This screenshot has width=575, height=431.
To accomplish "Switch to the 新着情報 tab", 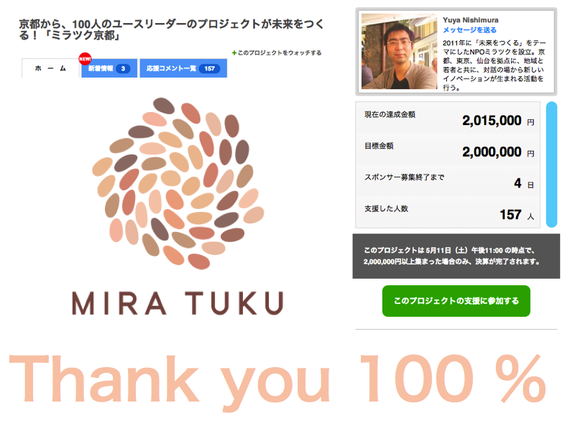I will coord(109,68).
